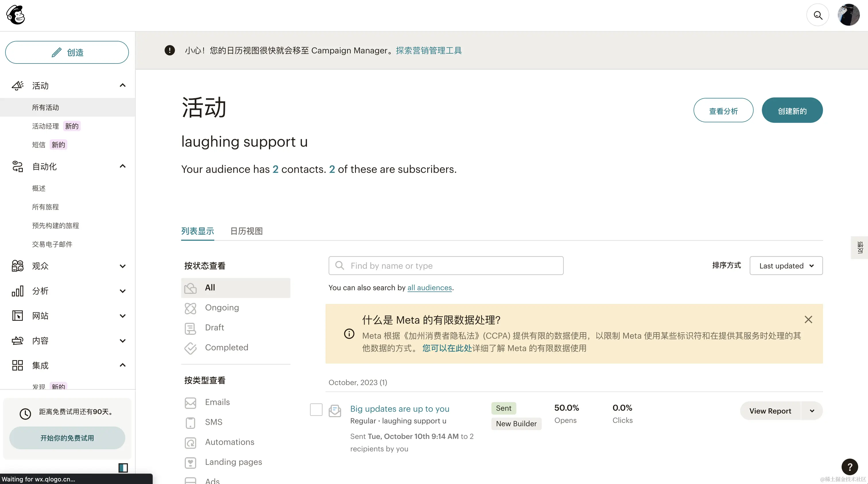This screenshot has height=484, width=868.
Task: Open the user profile avatar
Action: (x=848, y=15)
